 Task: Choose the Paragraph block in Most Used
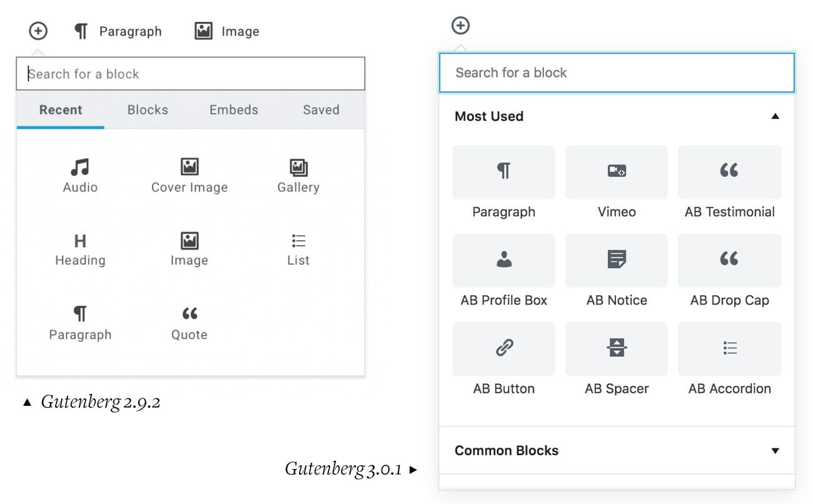point(503,183)
